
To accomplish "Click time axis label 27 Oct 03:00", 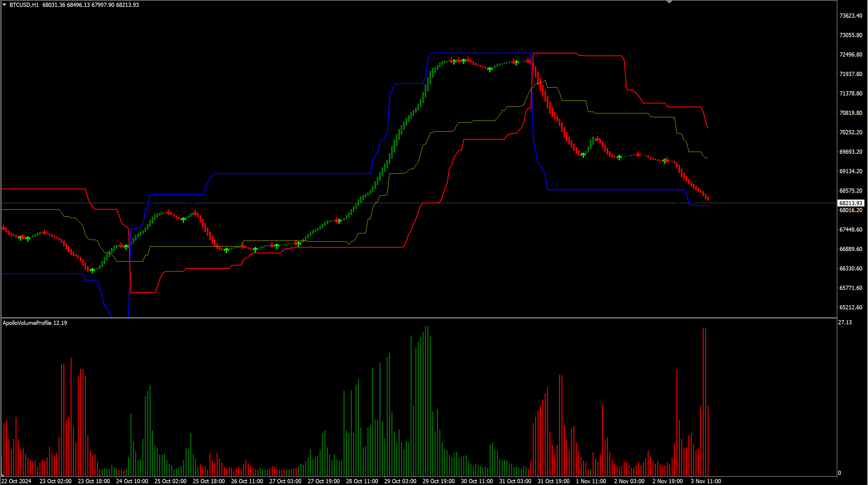I will pyautogui.click(x=286, y=481).
